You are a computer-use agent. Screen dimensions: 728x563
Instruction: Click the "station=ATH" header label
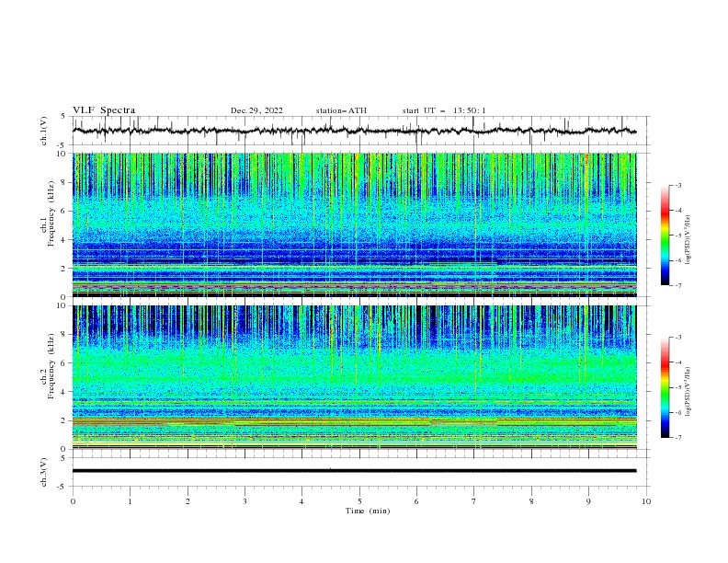[341, 110]
